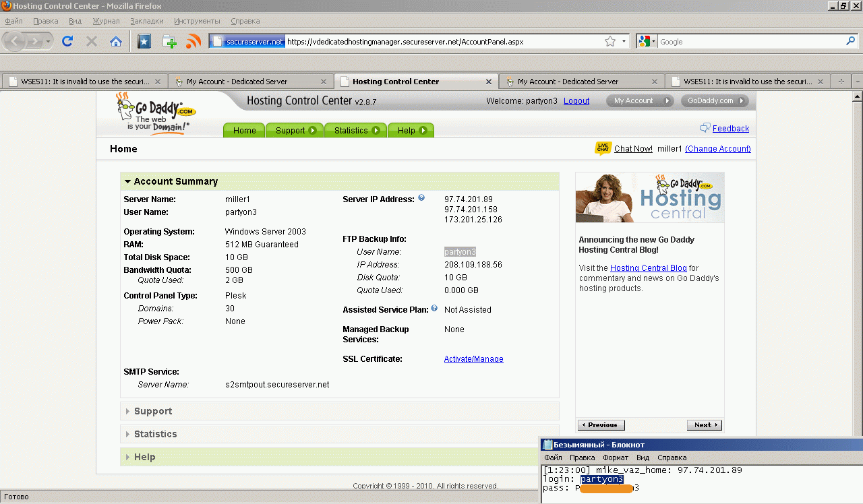Screen dimensions: 863x504
Task: Open the Feedback link
Action: pos(731,129)
